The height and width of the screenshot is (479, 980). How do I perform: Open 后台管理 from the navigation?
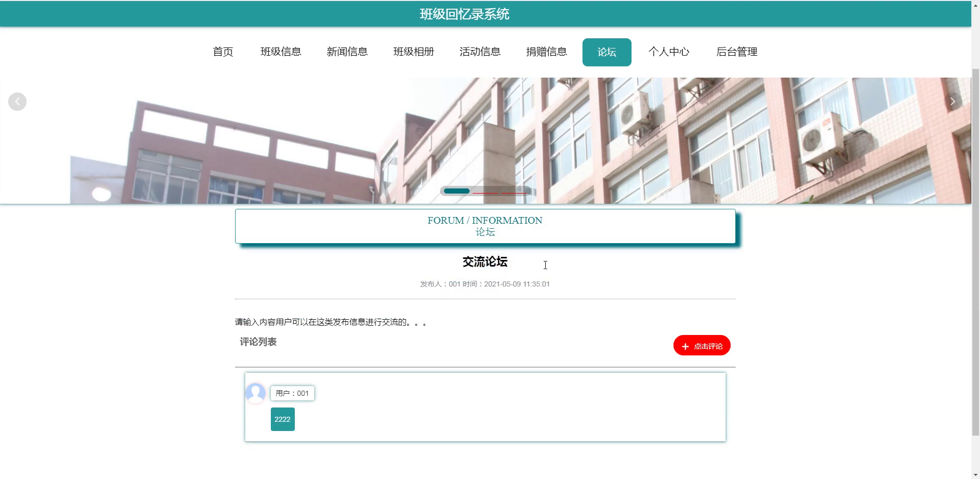pos(737,52)
